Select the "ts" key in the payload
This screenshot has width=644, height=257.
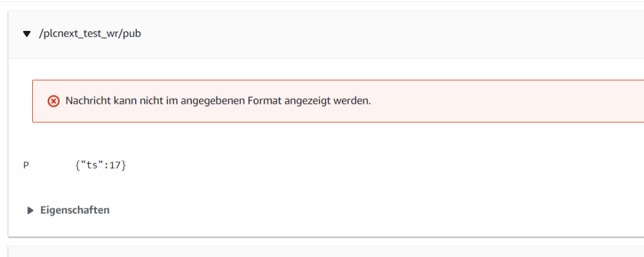(x=89, y=166)
